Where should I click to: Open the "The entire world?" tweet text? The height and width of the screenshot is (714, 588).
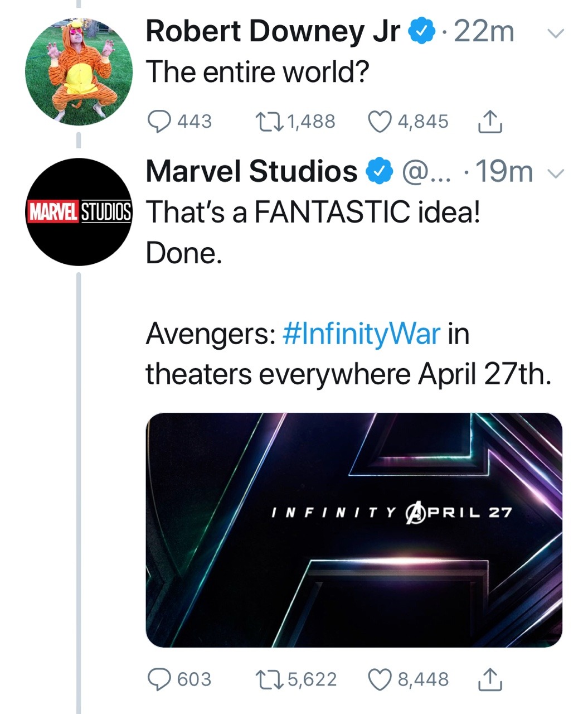(x=257, y=73)
